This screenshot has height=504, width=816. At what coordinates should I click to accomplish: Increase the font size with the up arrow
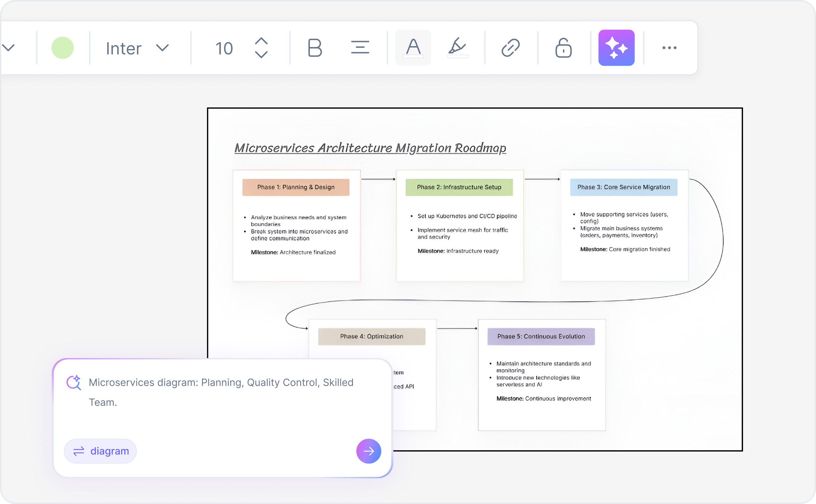point(261,41)
